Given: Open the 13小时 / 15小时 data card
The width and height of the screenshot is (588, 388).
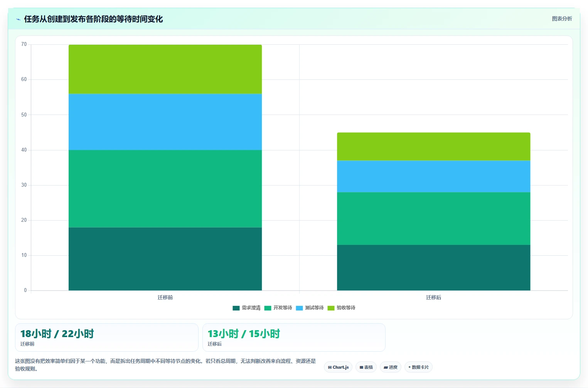Looking at the screenshot, I should [294, 337].
